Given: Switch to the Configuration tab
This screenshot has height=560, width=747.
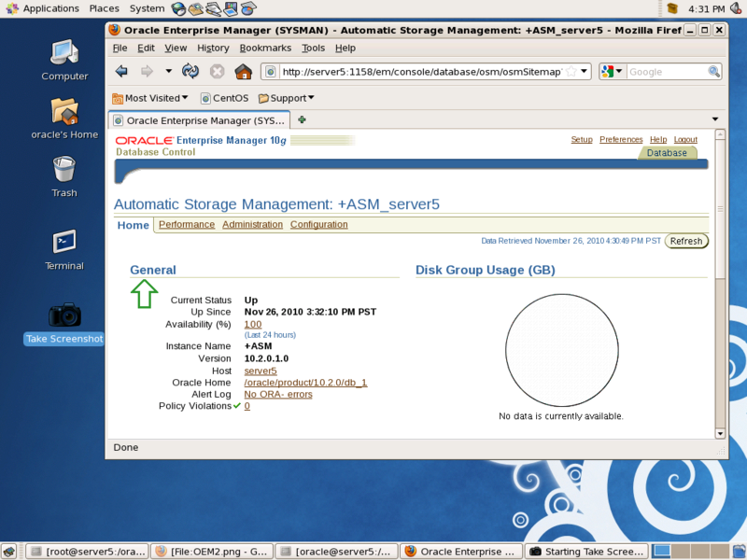Looking at the screenshot, I should pos(318,224).
